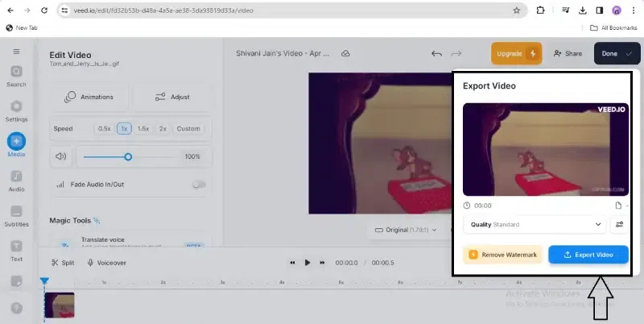Open Animations panel
The width and height of the screenshot is (644, 324).
89,97
